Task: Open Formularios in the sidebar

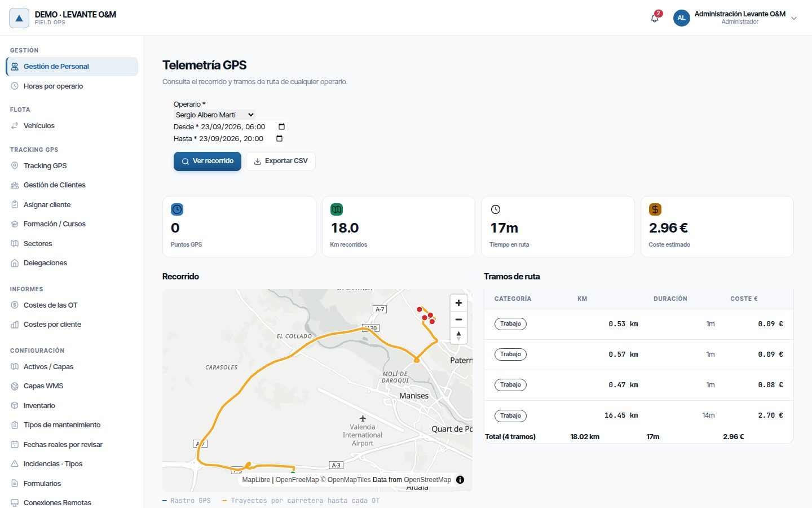Action: (72, 484)
